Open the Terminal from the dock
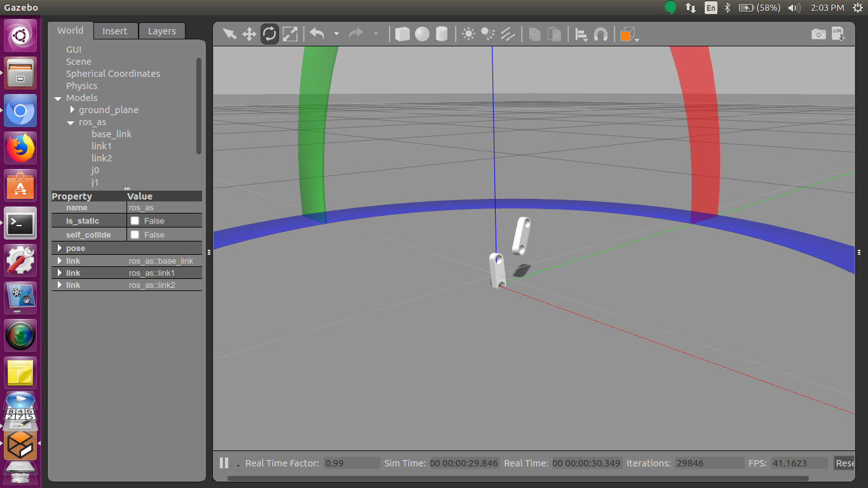Viewport: 868px width, 488px height. [20, 223]
